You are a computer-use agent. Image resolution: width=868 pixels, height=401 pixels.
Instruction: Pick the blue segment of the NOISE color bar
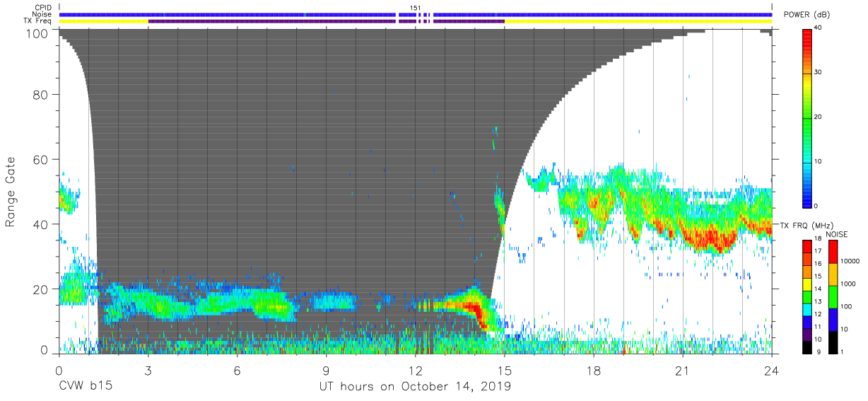tap(832, 320)
